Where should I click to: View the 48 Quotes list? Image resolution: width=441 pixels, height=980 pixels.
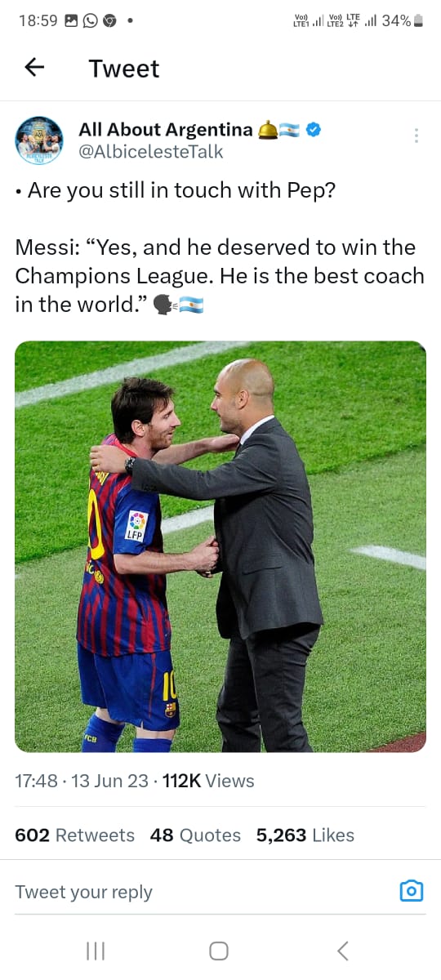(195, 835)
